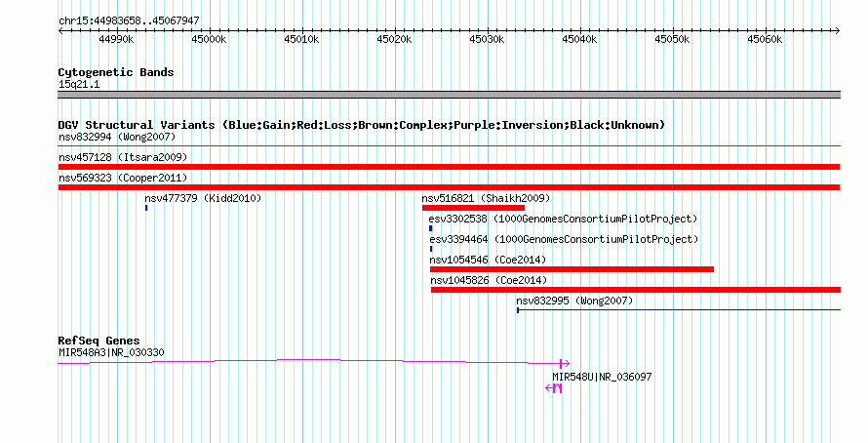This screenshot has width=868, height=443.
Task: Open variant label nsv516821 (Shaikh2009)
Action: (x=486, y=198)
